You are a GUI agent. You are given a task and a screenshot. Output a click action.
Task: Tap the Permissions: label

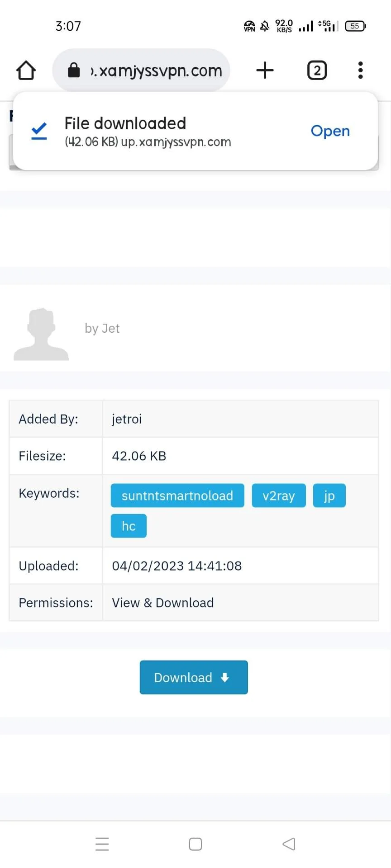click(x=56, y=603)
